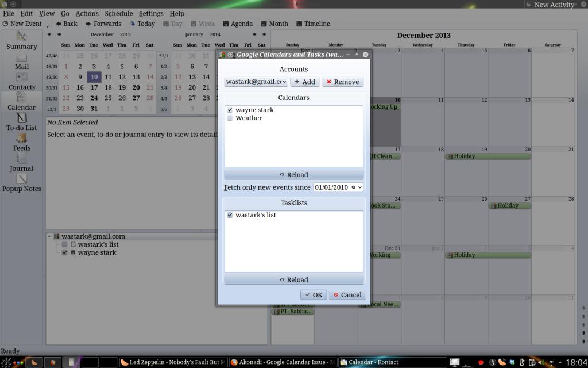588x368 pixels.
Task: Open the fetch events date picker dropdown
Action: (x=359, y=187)
